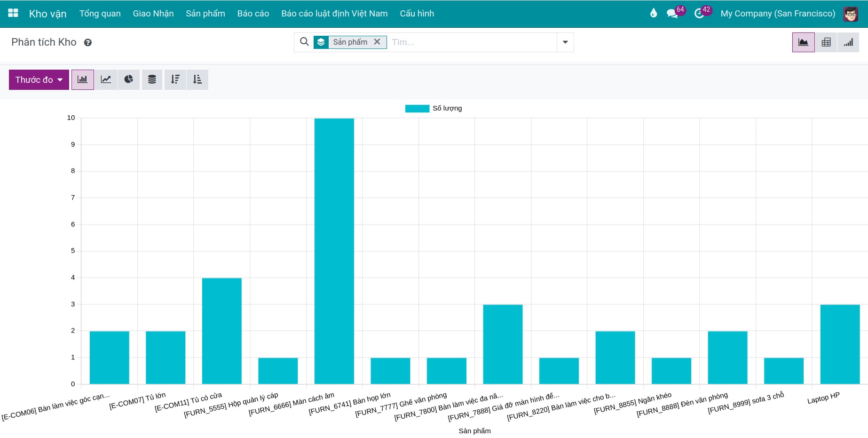The image size is (868, 438).
Task: Select pie chart mode
Action: point(128,80)
